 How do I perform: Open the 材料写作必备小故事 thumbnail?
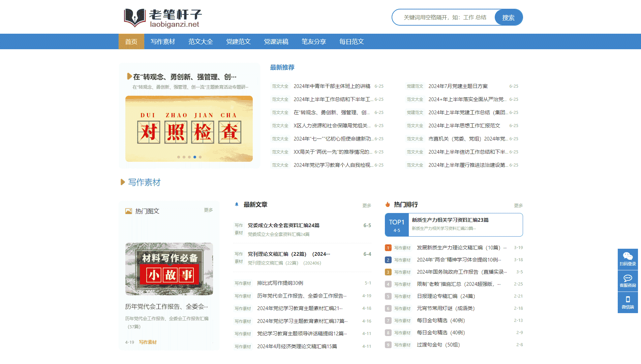pos(169,269)
